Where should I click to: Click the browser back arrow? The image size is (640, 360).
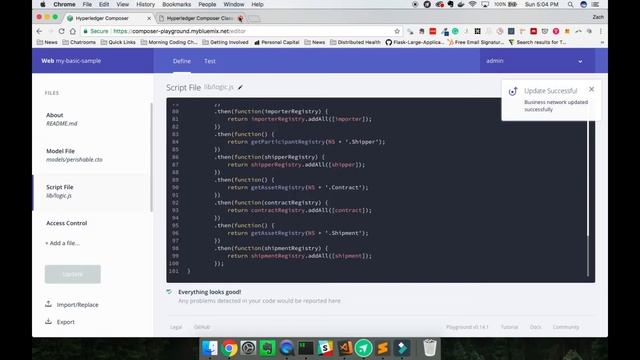(x=40, y=31)
